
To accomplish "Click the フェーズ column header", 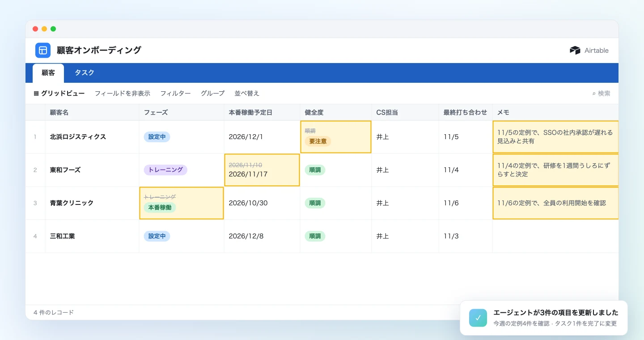I will pos(182,112).
